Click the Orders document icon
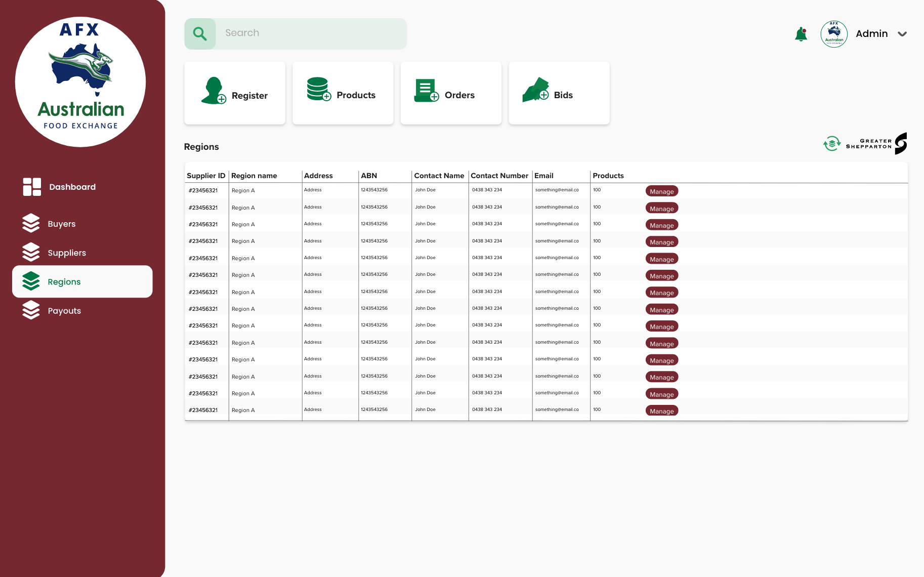This screenshot has width=924, height=577. click(x=426, y=91)
